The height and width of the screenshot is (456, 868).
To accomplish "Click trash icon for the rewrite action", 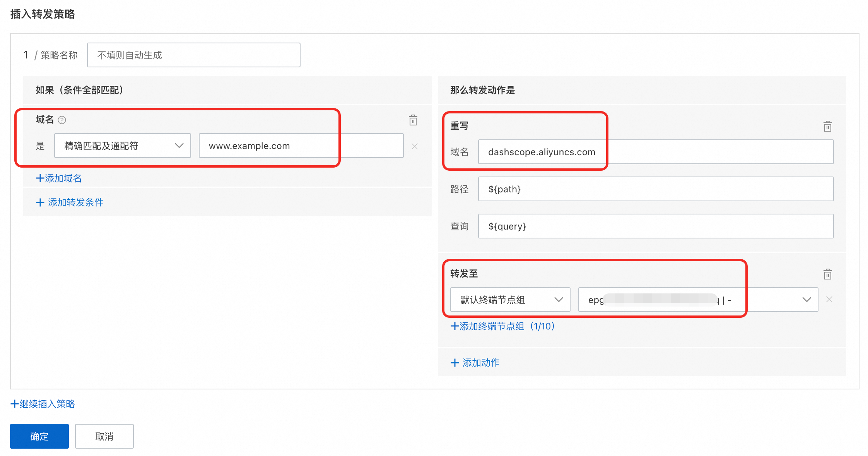I will [x=827, y=126].
